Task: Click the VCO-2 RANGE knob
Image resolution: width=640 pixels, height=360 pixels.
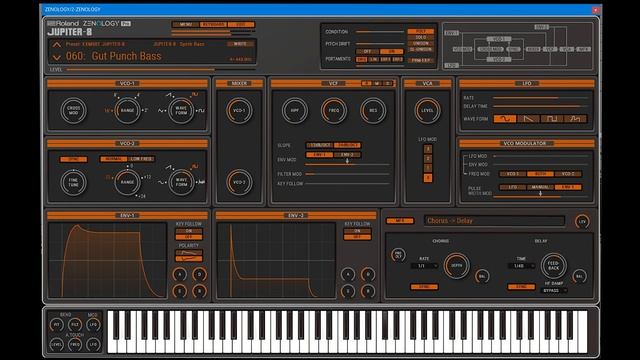Action: 127,182
